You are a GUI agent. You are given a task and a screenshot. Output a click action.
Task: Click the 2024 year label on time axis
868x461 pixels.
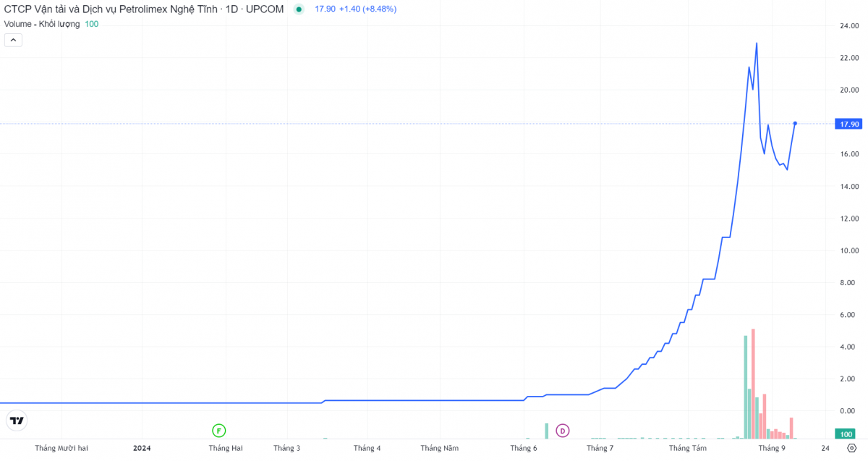coord(142,448)
